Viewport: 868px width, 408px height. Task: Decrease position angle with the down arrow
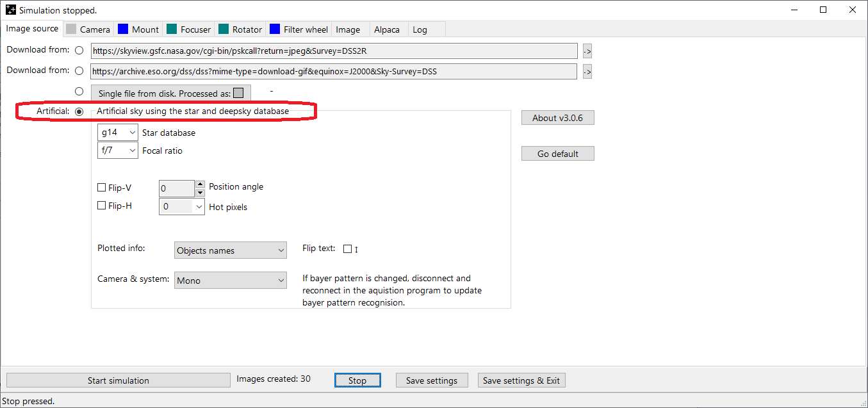(199, 192)
